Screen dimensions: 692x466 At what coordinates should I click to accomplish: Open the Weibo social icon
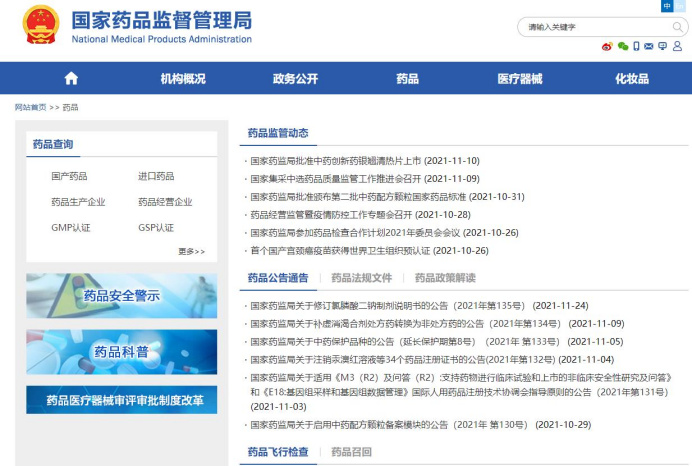(607, 46)
